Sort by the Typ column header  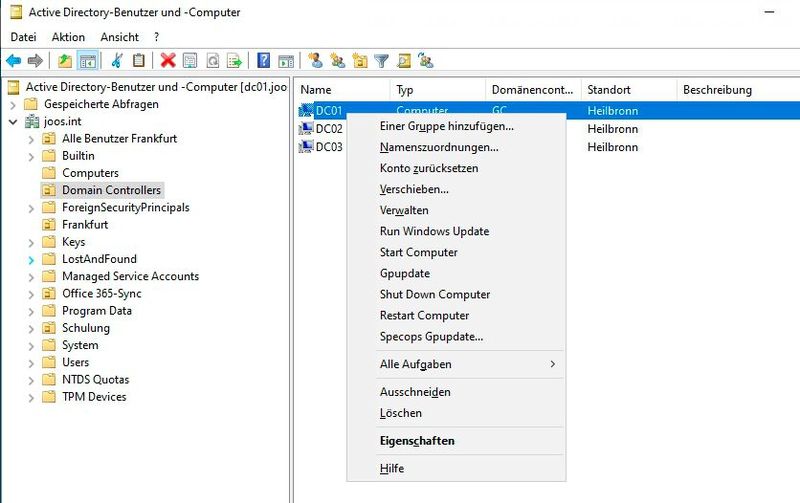coord(438,90)
